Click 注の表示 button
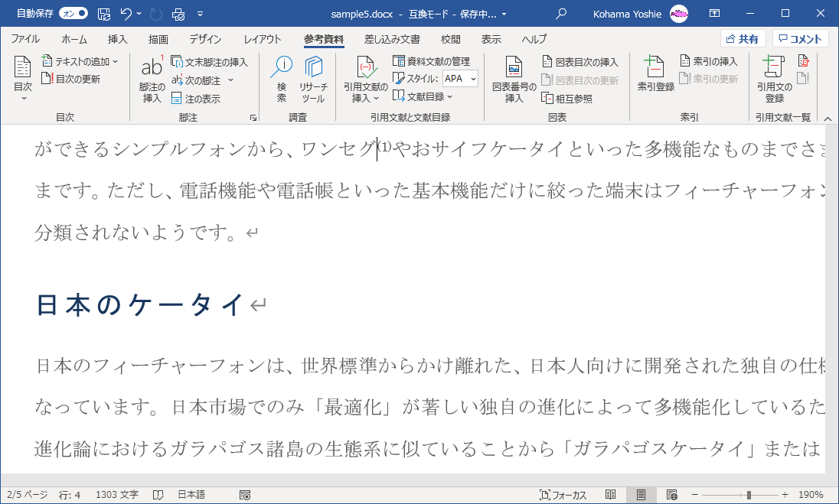The image size is (839, 504). coord(196,99)
